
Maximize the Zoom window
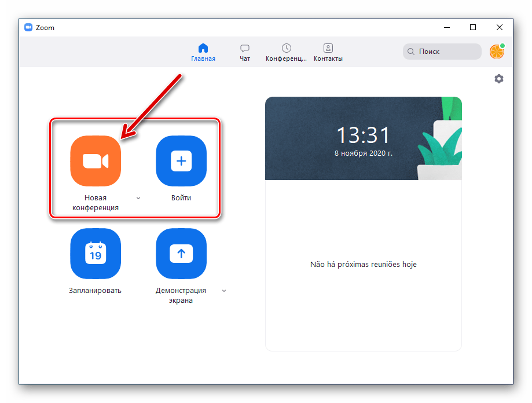[473, 27]
